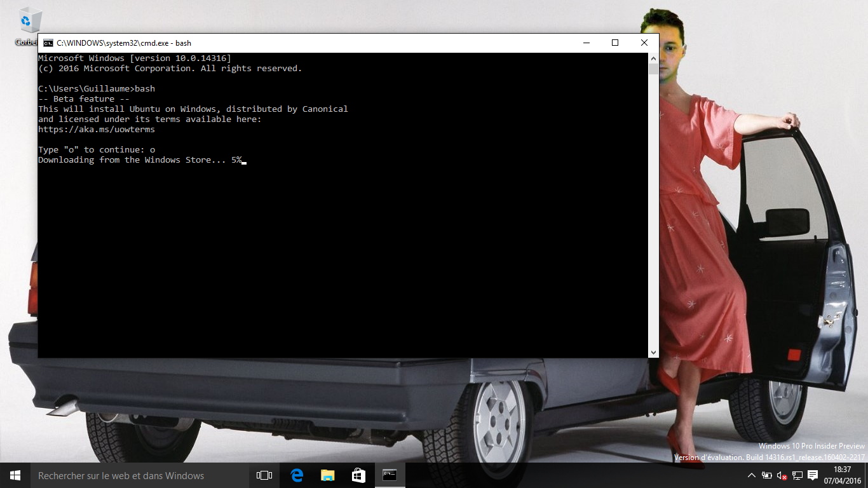Maximize the cmd.exe bash window

click(x=615, y=43)
